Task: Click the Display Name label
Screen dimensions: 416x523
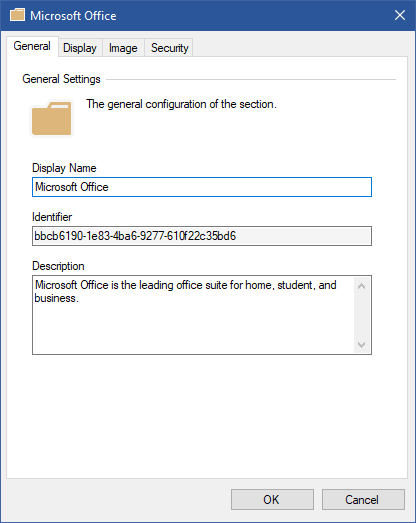Action: click(x=64, y=168)
